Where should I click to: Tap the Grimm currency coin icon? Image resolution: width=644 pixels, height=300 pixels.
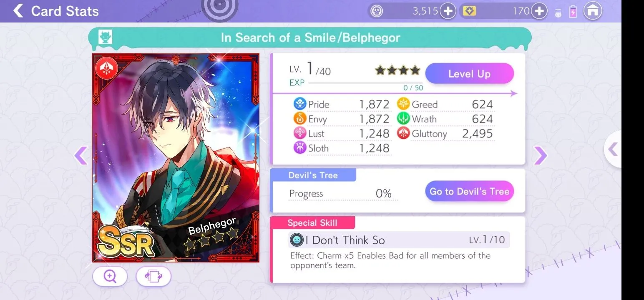(x=377, y=11)
